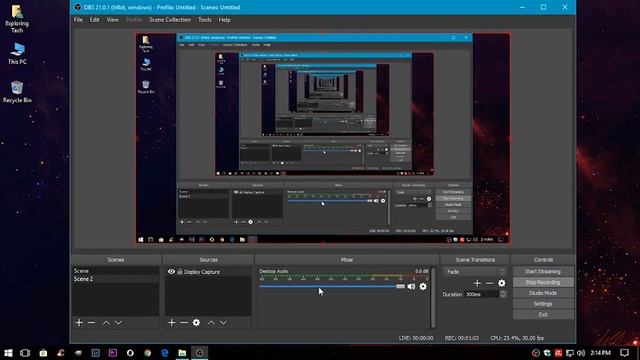Image resolution: width=640 pixels, height=360 pixels.
Task: Click the OBS icon in the system tray
Action: click(x=536, y=353)
